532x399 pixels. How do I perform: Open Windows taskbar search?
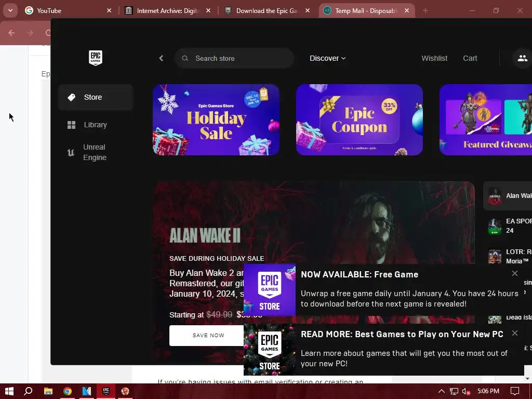pyautogui.click(x=29, y=391)
